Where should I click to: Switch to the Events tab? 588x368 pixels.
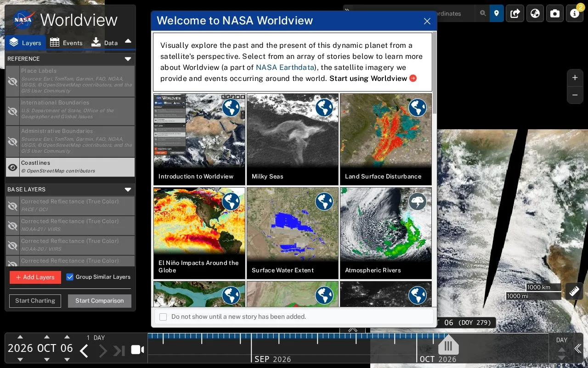66,42
